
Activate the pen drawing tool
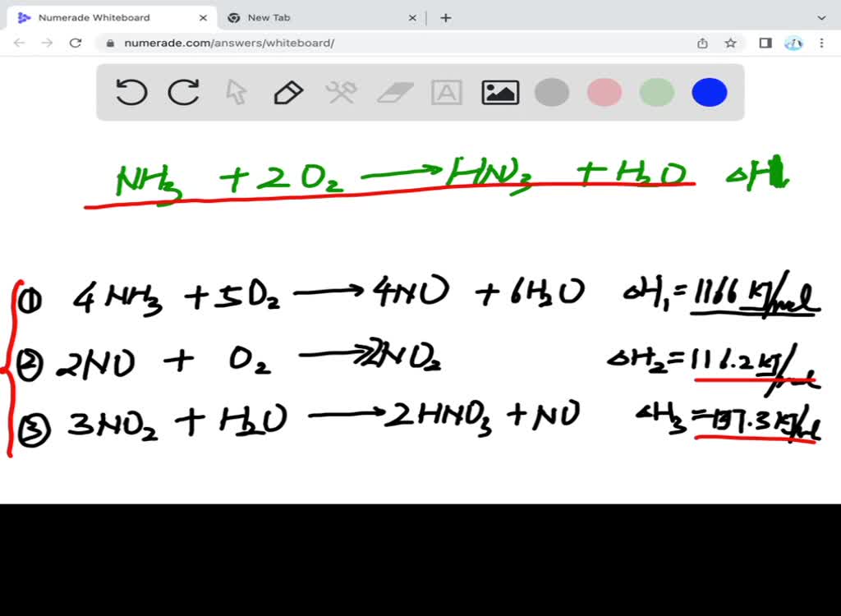pos(288,92)
